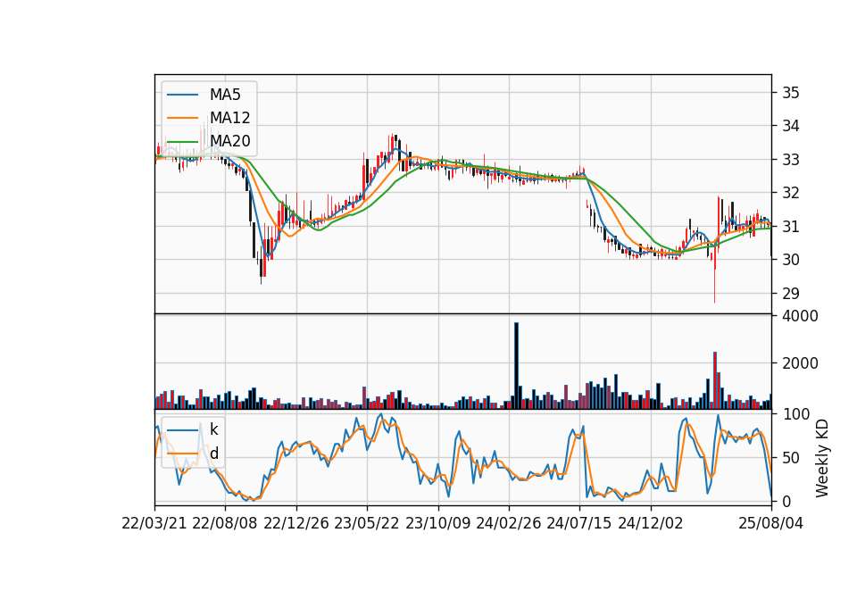Click the KD axis value 0
857x616 pixels.
coord(786,501)
